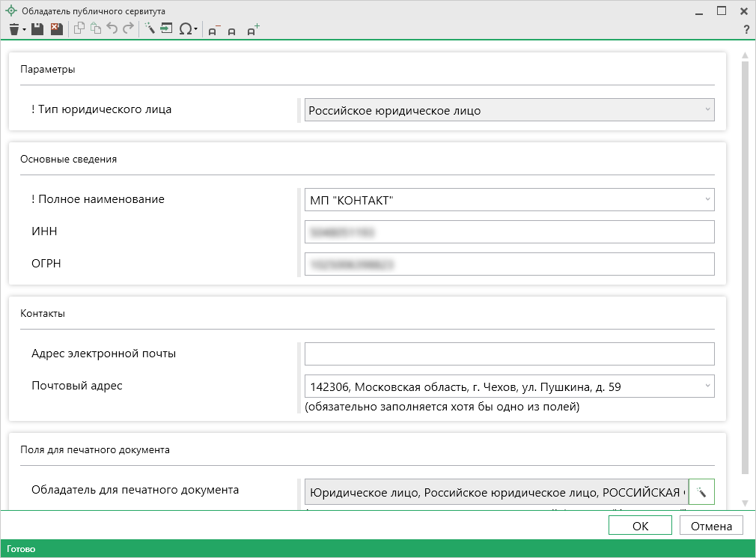Expand the 'Тип юридического лица' dropdown

tap(707, 110)
